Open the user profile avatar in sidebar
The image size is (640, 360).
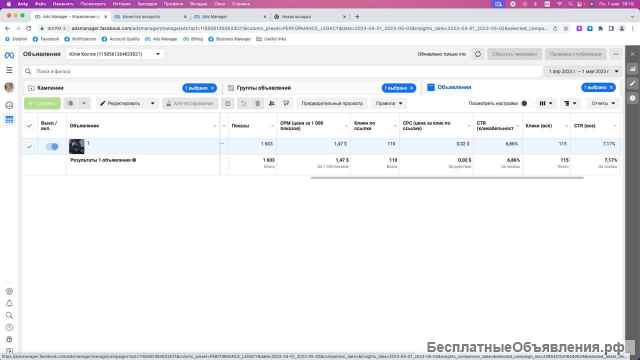point(9,87)
